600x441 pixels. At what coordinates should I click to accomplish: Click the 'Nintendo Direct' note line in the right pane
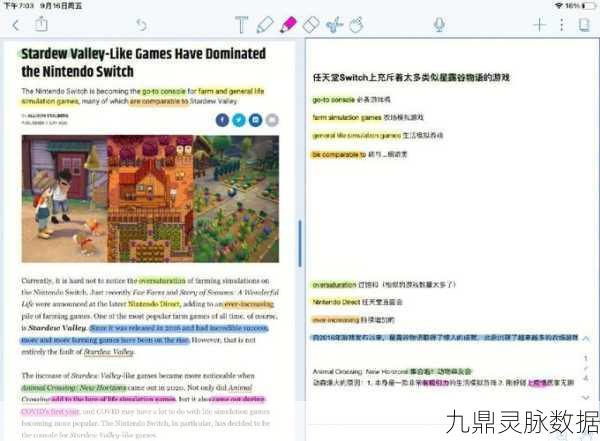[x=357, y=302]
